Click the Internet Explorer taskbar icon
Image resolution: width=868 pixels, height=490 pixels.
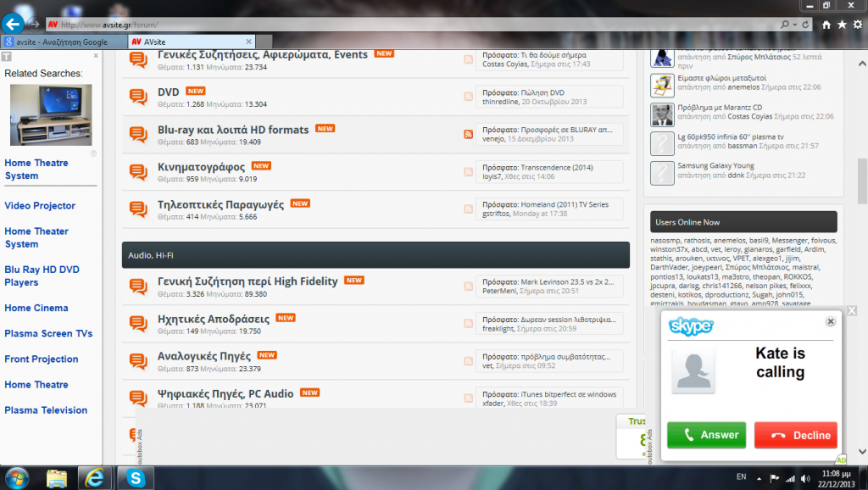pos(94,478)
